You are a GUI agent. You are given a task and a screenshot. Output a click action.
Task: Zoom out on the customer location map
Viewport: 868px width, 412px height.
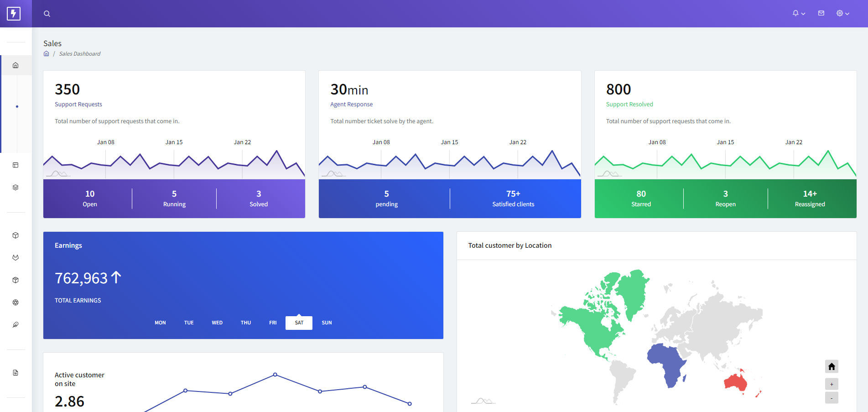pos(832,397)
